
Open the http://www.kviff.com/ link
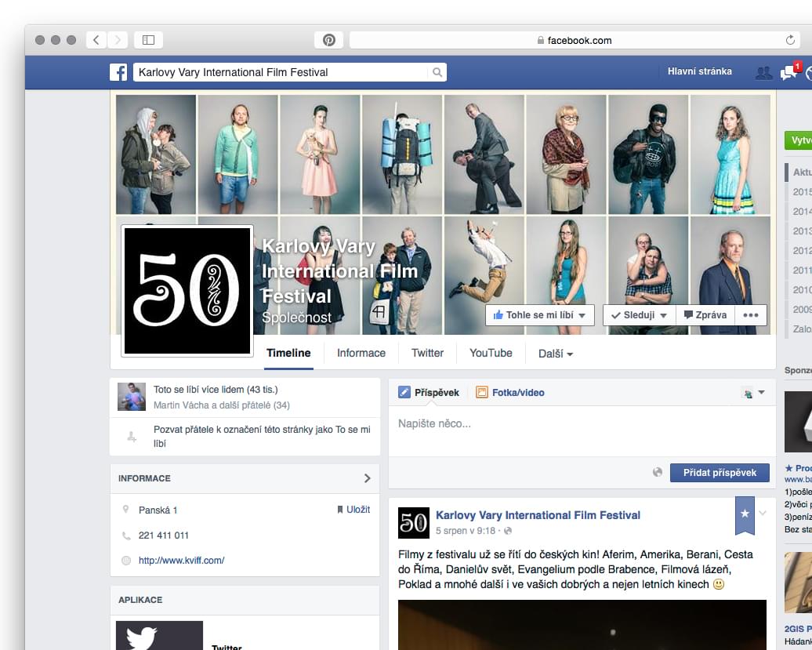tap(181, 560)
